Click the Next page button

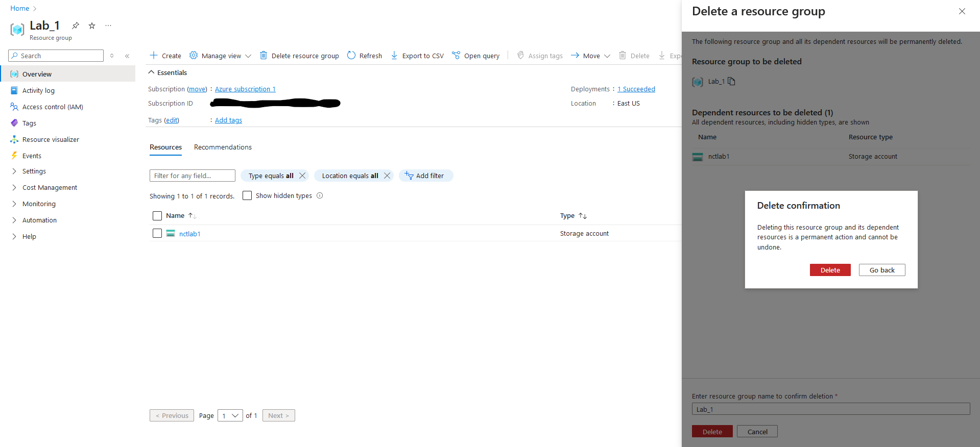tap(279, 415)
